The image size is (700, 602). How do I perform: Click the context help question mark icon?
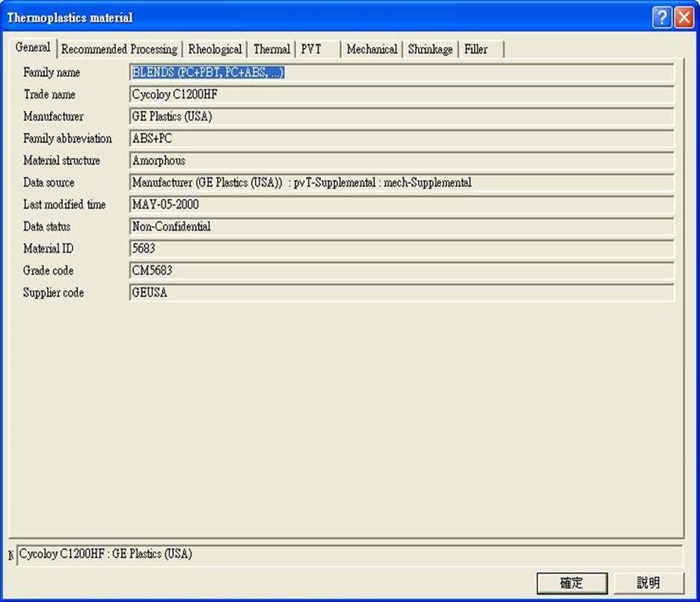662,17
